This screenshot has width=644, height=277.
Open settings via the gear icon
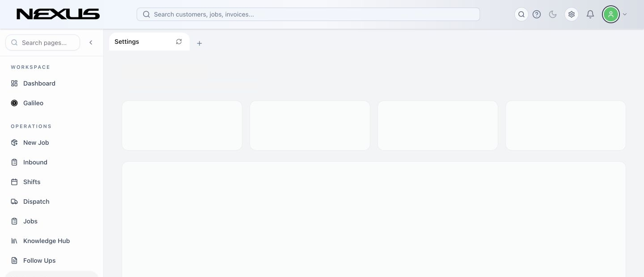[572, 14]
